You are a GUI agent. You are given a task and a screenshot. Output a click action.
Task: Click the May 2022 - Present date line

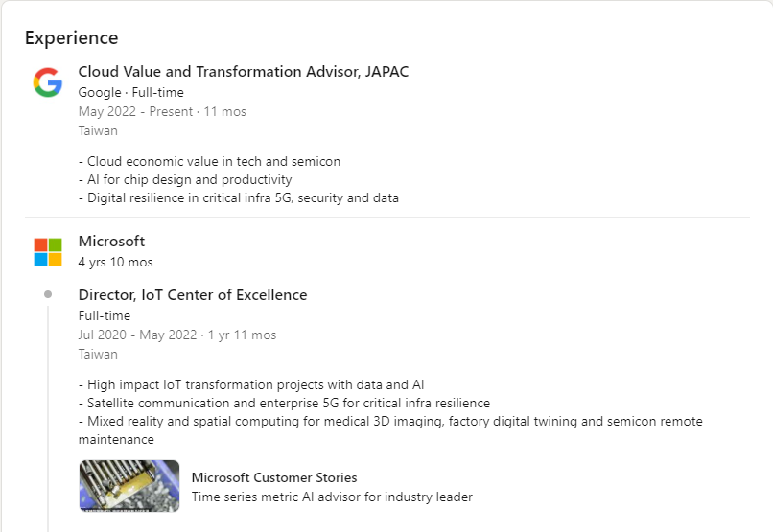tap(162, 112)
